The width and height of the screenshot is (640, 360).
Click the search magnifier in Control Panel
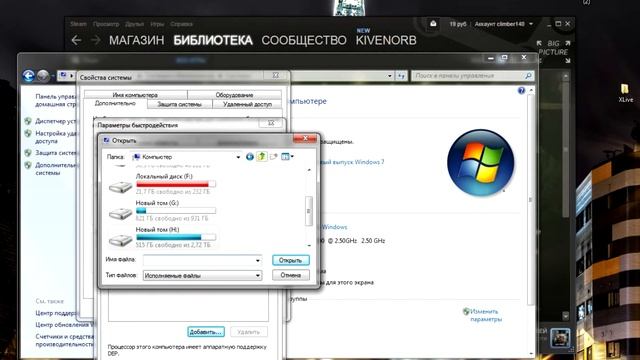[x=528, y=76]
